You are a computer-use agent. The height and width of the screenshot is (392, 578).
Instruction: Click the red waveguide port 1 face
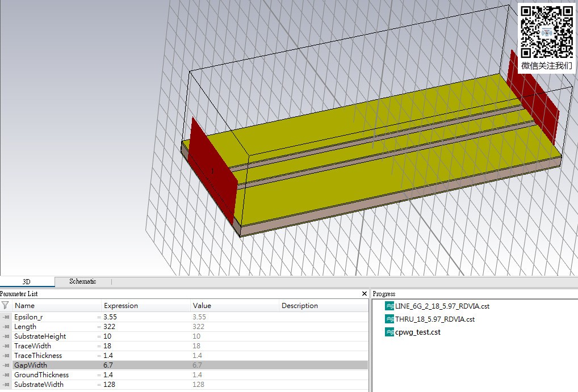[x=213, y=170]
